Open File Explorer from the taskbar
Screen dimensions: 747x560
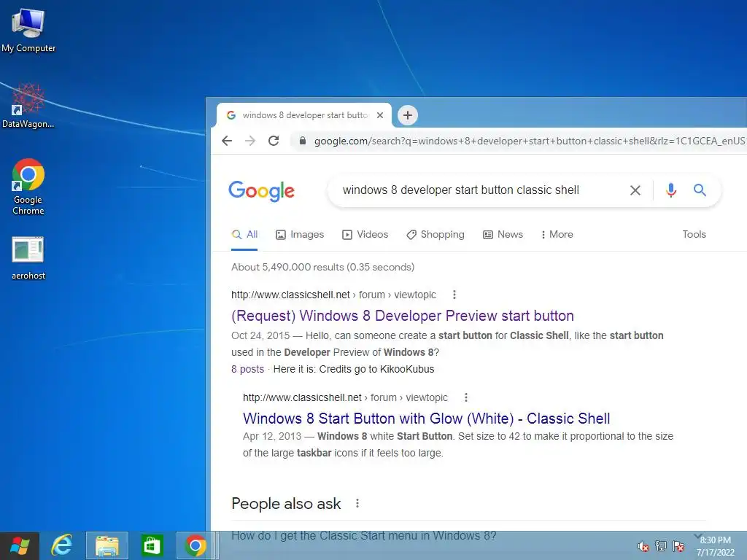point(107,545)
